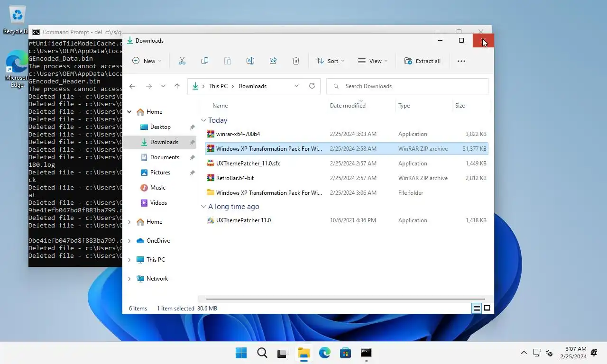Click the Cut scissors icon in toolbar
This screenshot has width=607, height=364.
182,61
